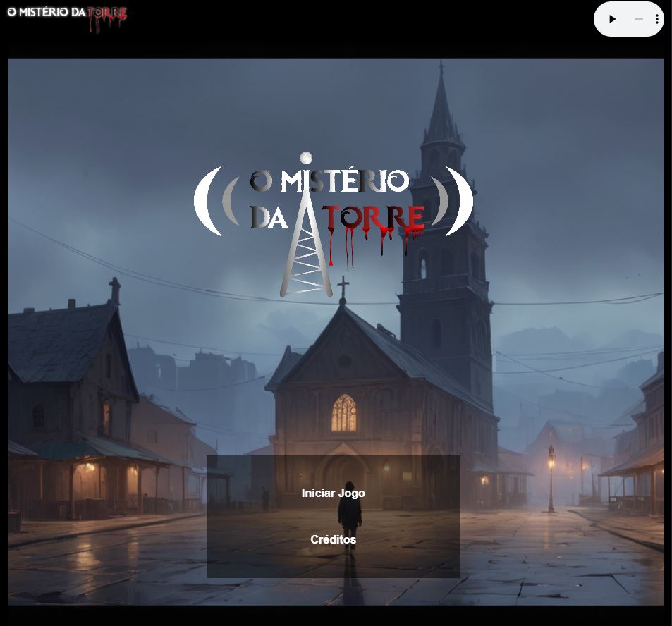Seek using the audio player progress bar
The image size is (672, 626).
pos(639,19)
